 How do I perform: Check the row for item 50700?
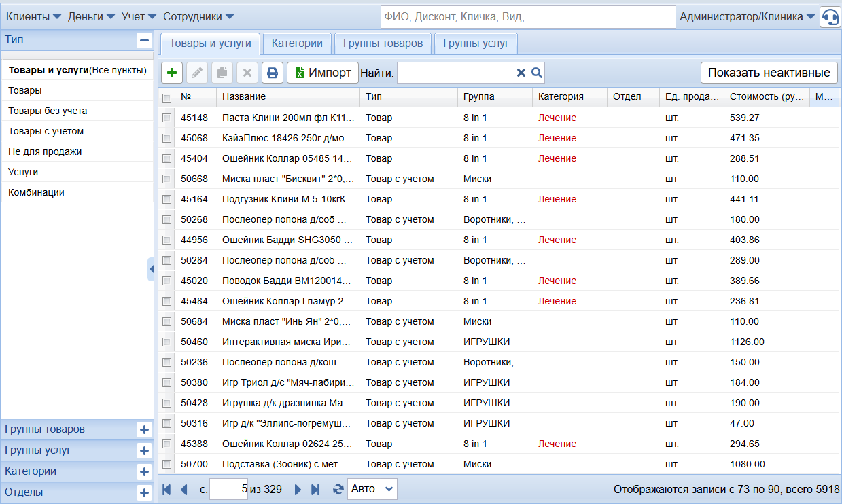pyautogui.click(x=167, y=464)
